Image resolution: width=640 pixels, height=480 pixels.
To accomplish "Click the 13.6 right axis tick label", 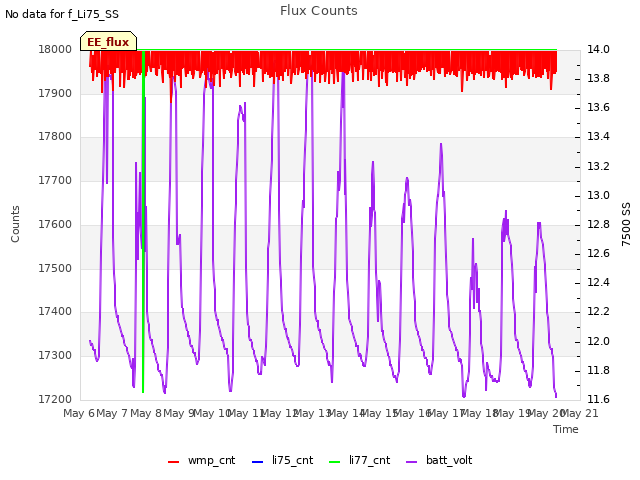I will (598, 108).
